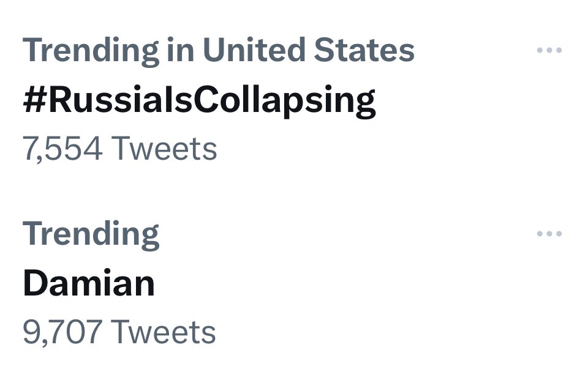
Task: Open the Damian trending topic
Action: (x=89, y=283)
